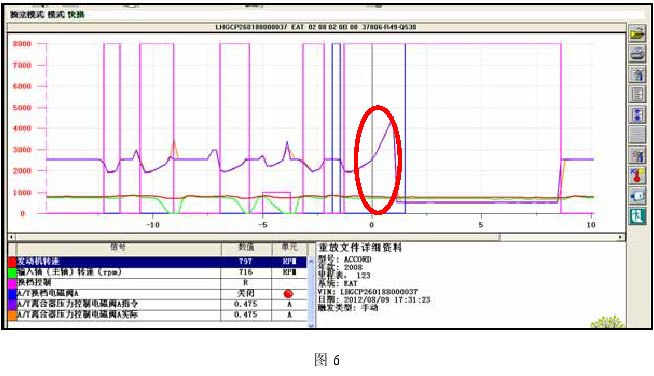Image resolution: width=654 pixels, height=376 pixels.
Task: Click down arrow of signal list scrollbar
Action: (311, 325)
